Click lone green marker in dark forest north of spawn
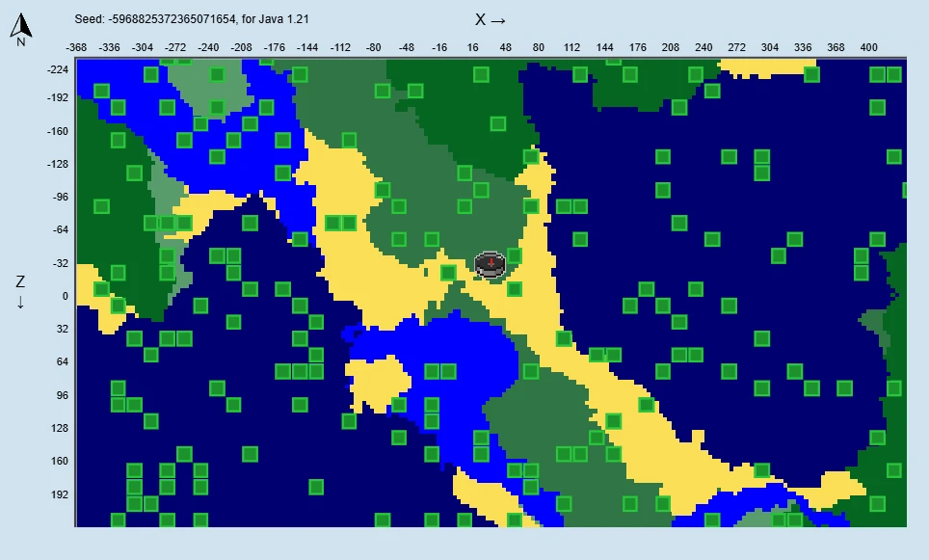929x560 pixels. pyautogui.click(x=498, y=124)
